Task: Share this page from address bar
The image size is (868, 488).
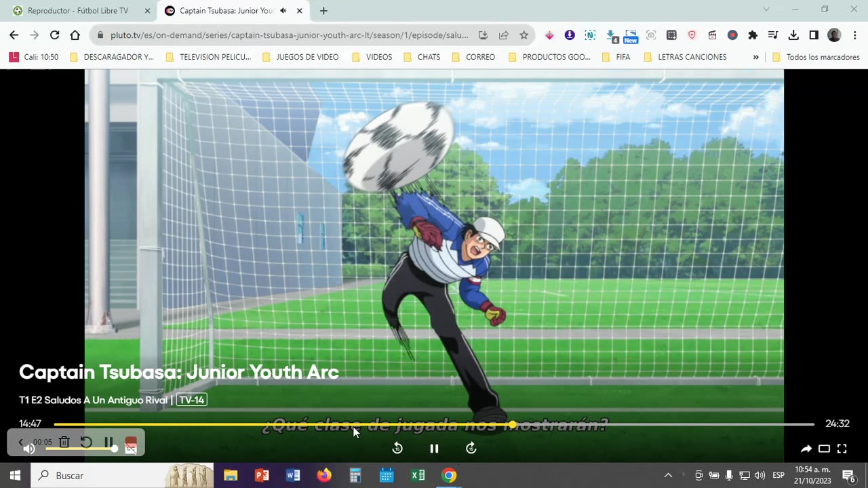Action: [x=503, y=35]
